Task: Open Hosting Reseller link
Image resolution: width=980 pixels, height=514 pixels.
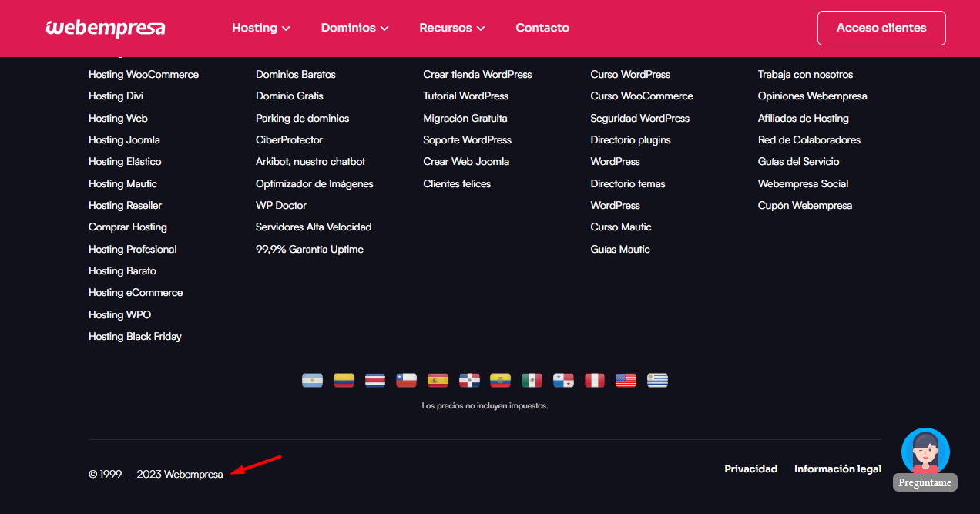Action: [x=125, y=206]
